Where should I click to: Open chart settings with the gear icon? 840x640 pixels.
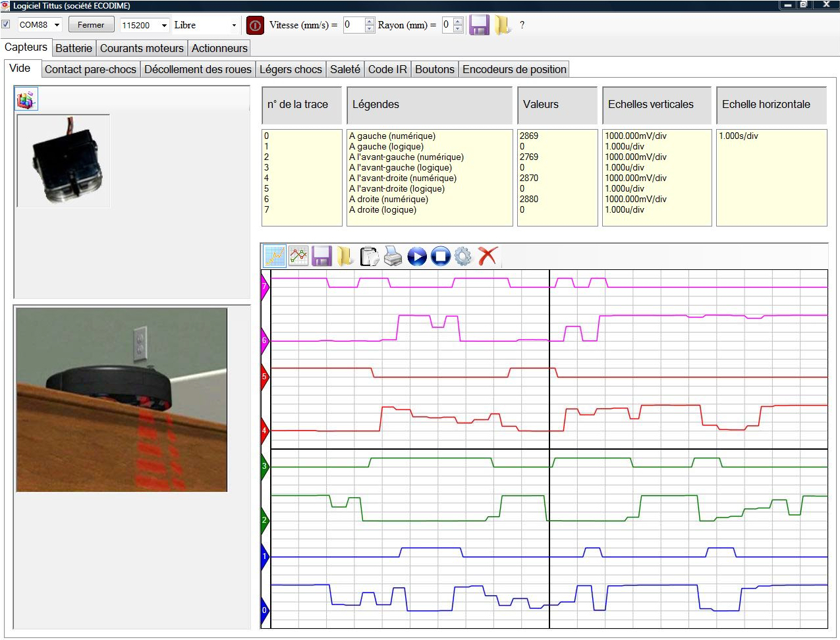(464, 256)
